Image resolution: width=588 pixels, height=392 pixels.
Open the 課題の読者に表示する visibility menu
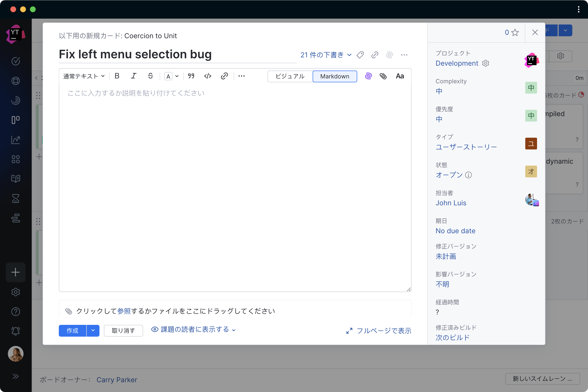pyautogui.click(x=194, y=330)
